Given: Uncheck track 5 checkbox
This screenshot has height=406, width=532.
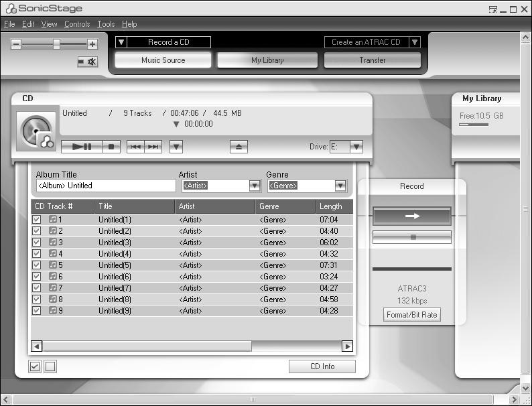Looking at the screenshot, I should point(36,265).
